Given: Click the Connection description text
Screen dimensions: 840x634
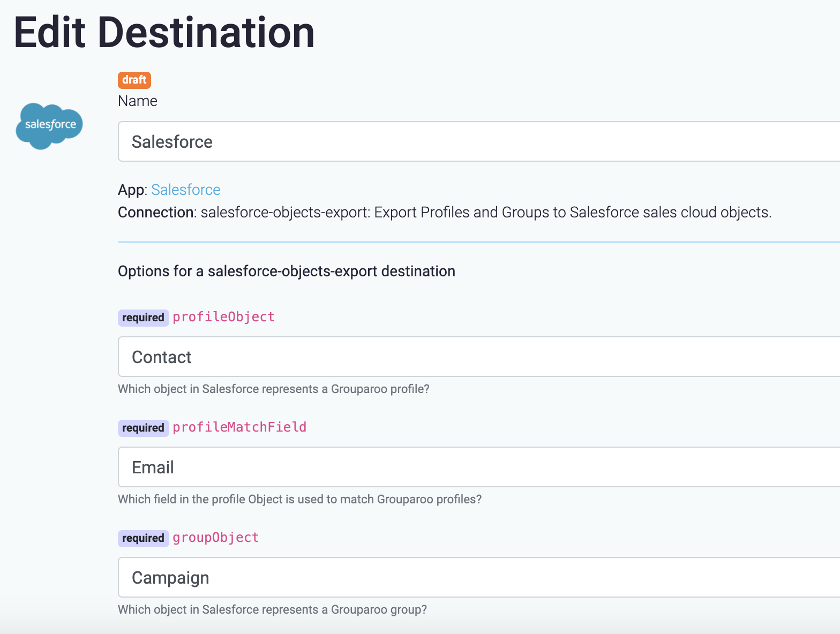Looking at the screenshot, I should point(445,213).
